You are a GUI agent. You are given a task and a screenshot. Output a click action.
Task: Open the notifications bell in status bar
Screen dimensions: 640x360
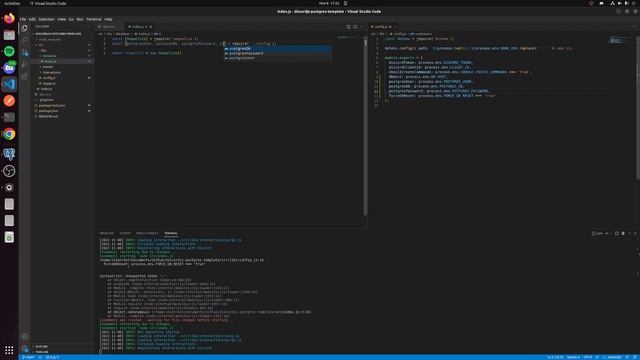pos(635,357)
